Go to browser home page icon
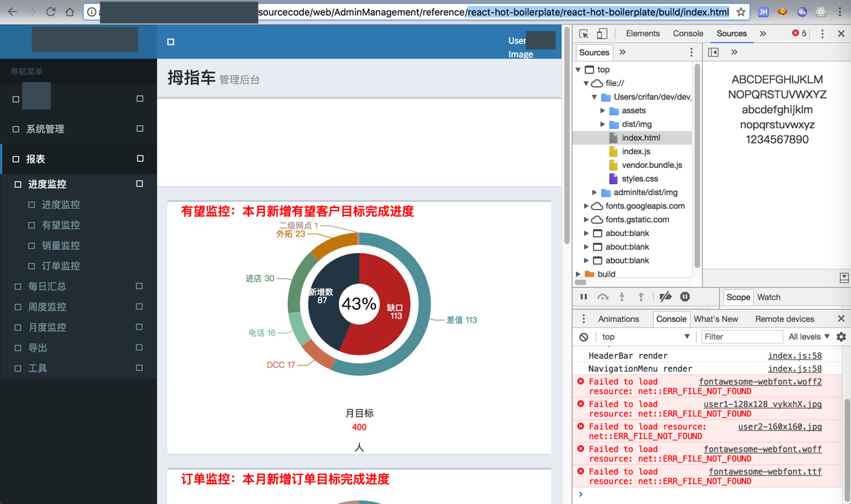 tap(70, 12)
